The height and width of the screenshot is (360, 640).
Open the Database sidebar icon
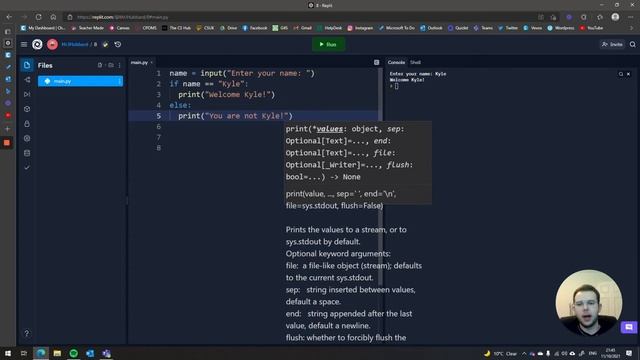(27, 153)
